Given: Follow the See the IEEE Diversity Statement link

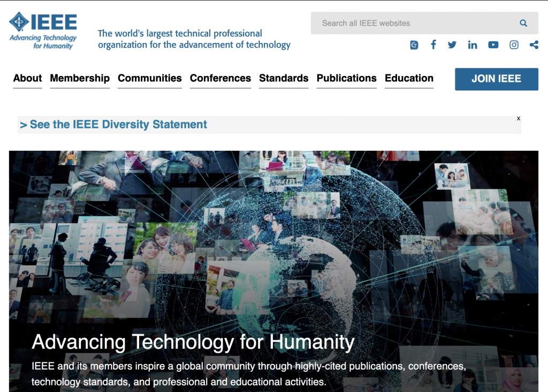Looking at the screenshot, I should [113, 125].
